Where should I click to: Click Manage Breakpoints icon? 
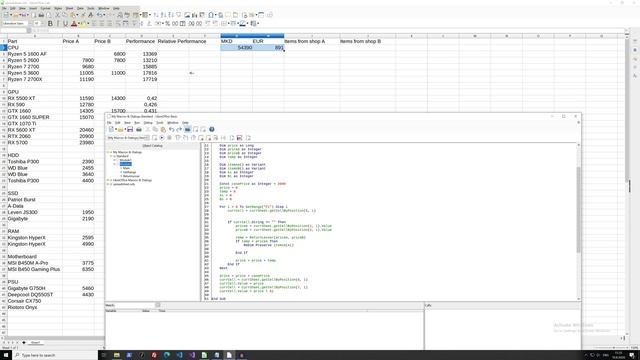click(209, 138)
